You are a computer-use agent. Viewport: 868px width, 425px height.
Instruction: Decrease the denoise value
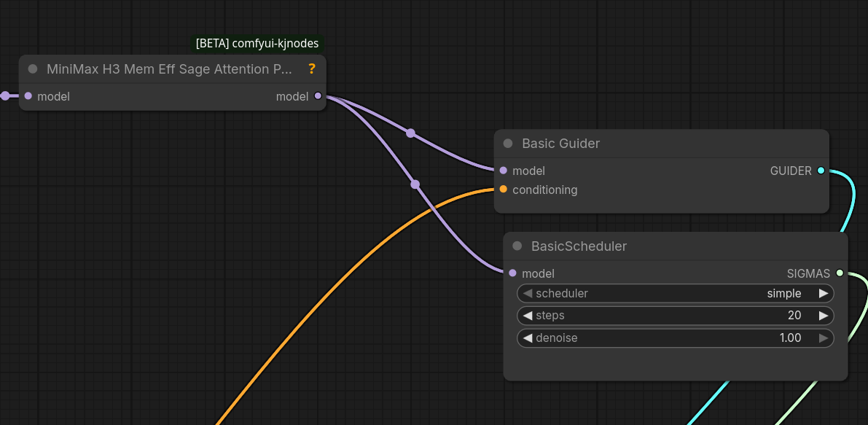527,338
